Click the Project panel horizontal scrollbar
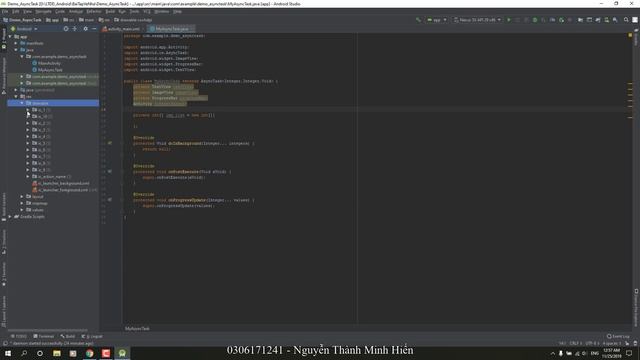Image resolution: width=640 pixels, height=360 pixels. pos(47,330)
